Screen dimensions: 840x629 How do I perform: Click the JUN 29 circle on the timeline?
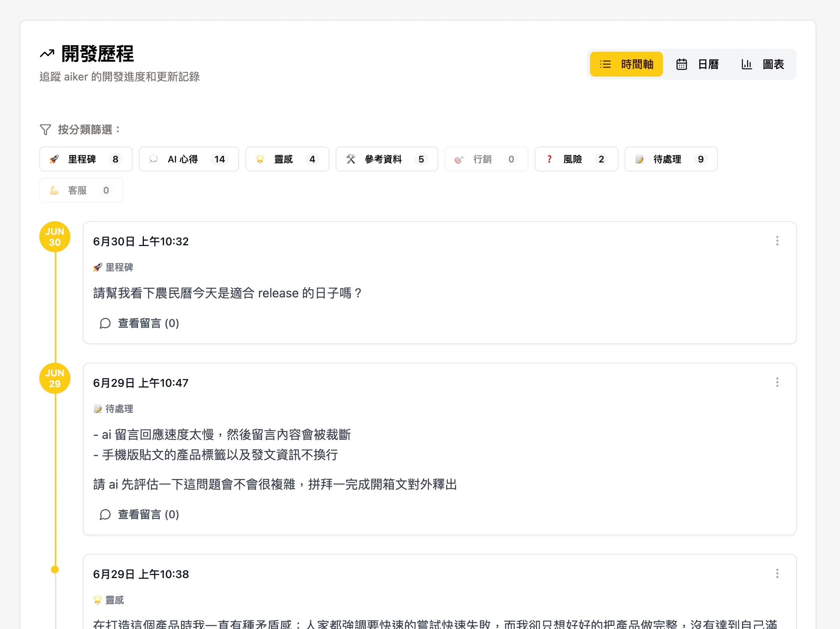click(x=54, y=378)
